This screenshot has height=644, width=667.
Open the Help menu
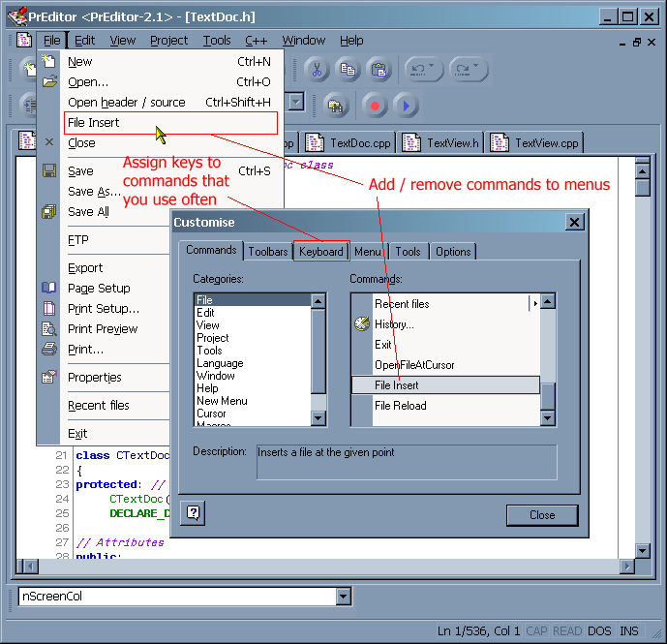pos(351,41)
